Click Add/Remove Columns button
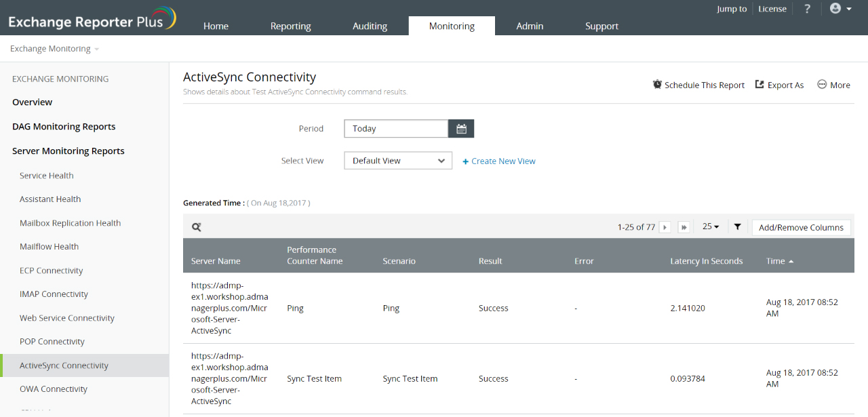The width and height of the screenshot is (868, 417). point(801,228)
